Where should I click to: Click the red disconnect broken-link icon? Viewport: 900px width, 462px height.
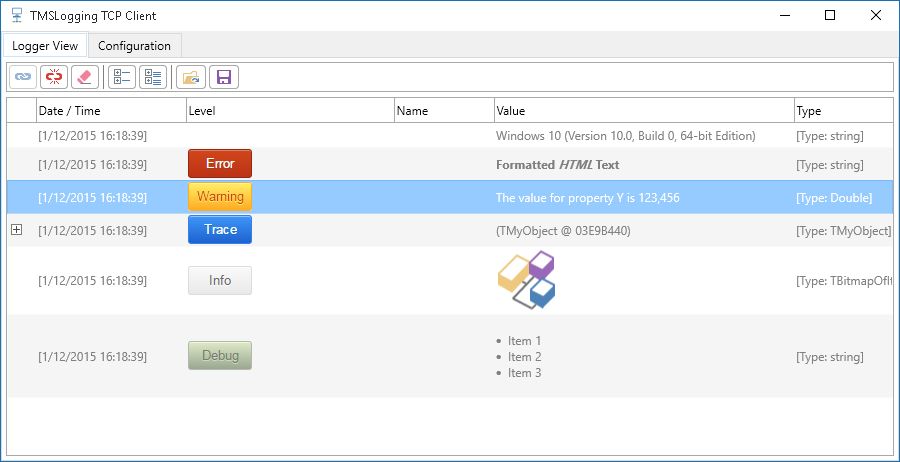(x=54, y=77)
